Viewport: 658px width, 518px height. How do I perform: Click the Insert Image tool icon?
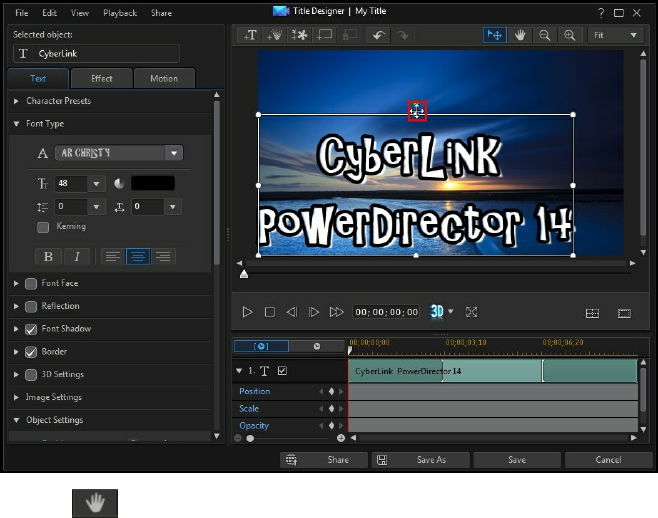pyautogui.click(x=299, y=35)
